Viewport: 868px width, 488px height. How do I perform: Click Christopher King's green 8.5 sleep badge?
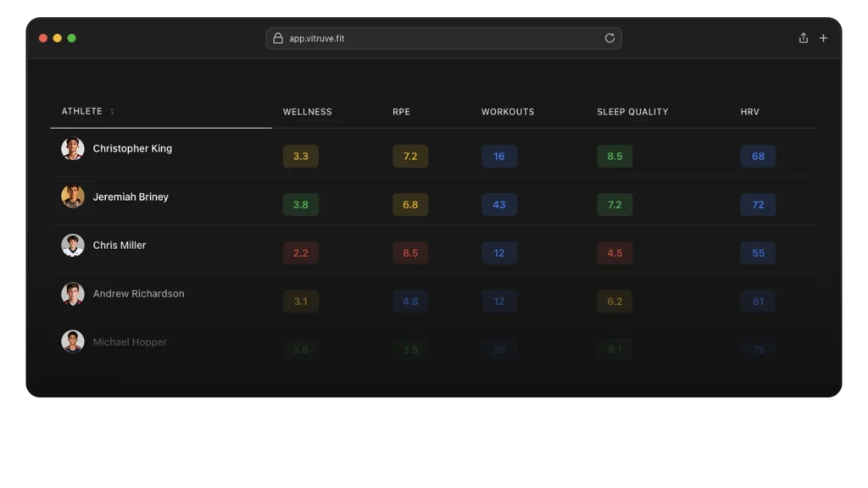pos(615,157)
